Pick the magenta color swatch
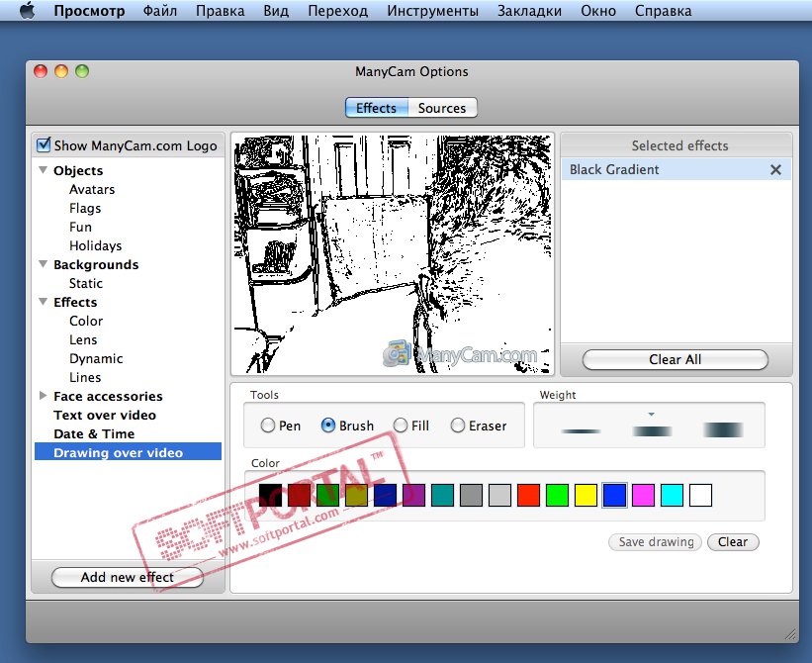Screen dimensions: 812x663 (x=643, y=495)
